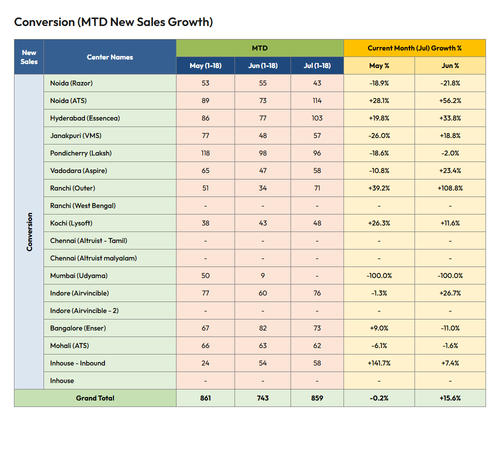Click Mohali (ATS) May % value -6.1%
The height and width of the screenshot is (450, 500).
(x=379, y=346)
